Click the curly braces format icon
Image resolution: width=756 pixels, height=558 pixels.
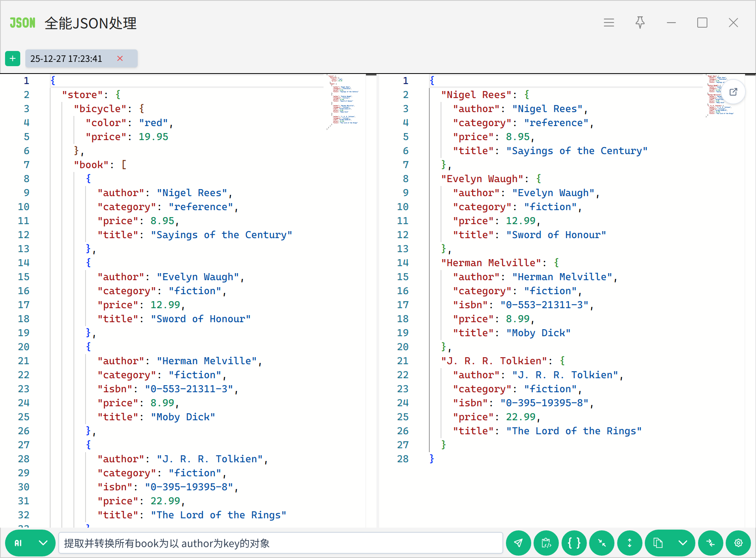pos(574,543)
